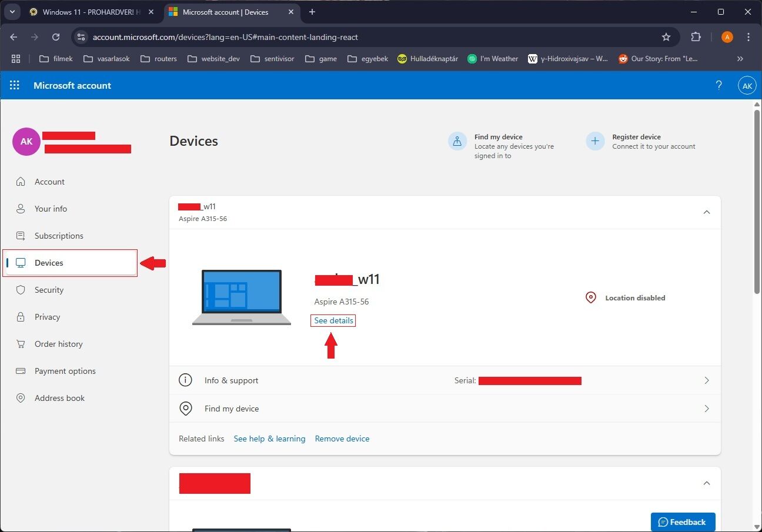Open the AK account avatar in header
This screenshot has width=762, height=532.
click(x=747, y=85)
